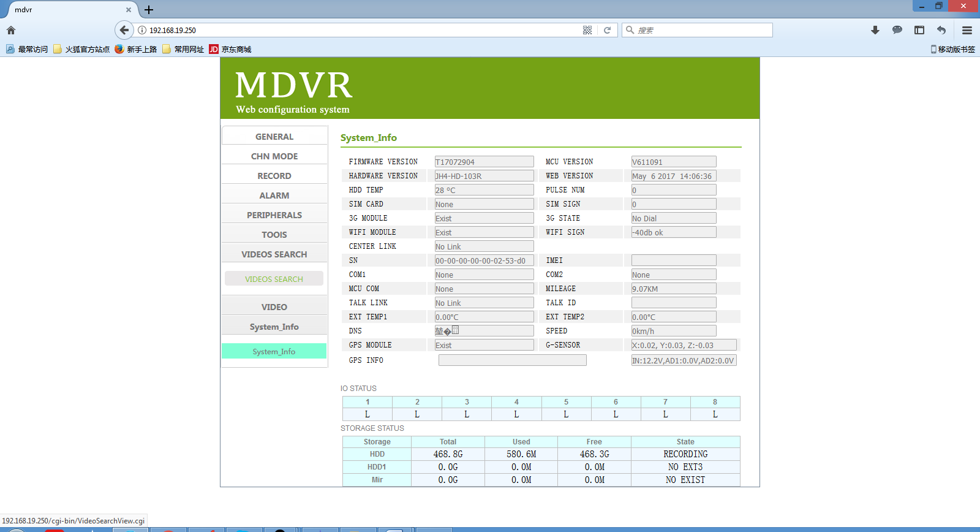The height and width of the screenshot is (532, 980).
Task: Open the QR code icon in address bar
Action: (587, 30)
